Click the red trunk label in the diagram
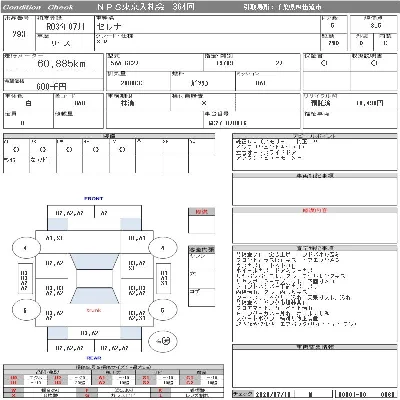400x400 pixels. [x=94, y=310]
